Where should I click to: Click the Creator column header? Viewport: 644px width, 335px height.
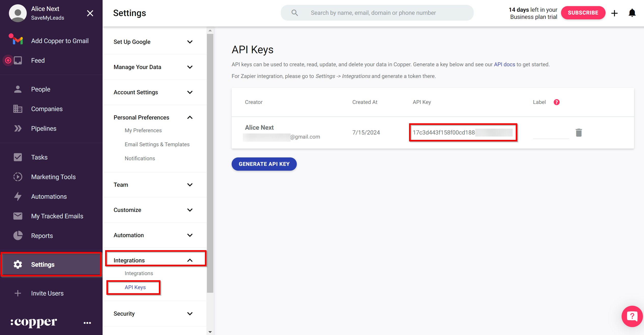254,102
